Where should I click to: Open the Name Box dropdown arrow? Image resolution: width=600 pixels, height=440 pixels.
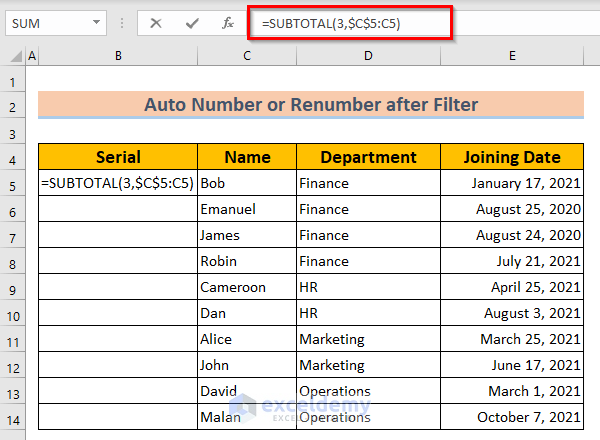pos(96,23)
